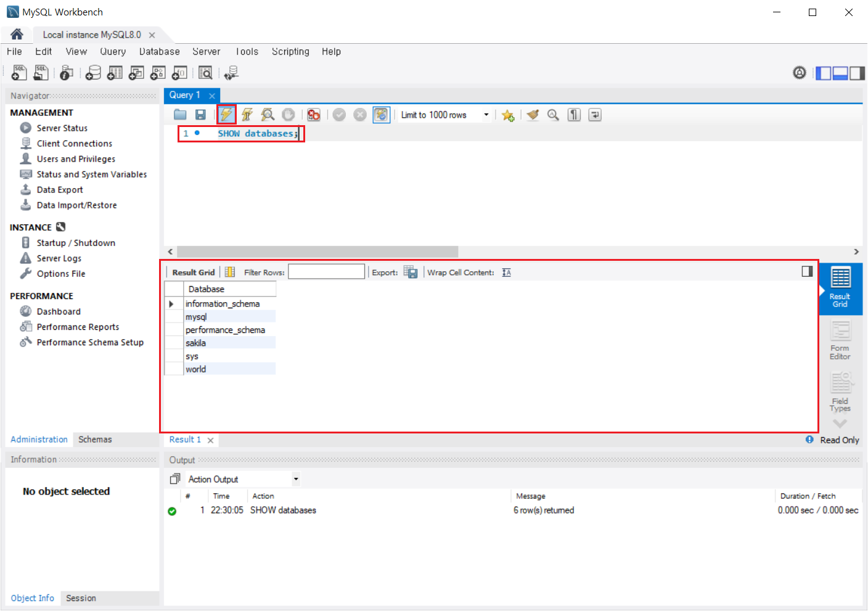Select the sakila database row
Viewport: 868px width, 611px height.
click(x=230, y=343)
